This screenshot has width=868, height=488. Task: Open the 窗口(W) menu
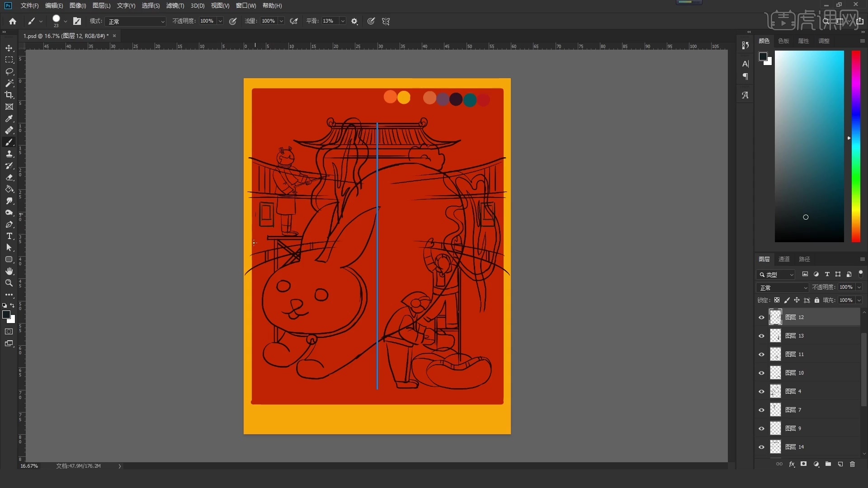[245, 5]
